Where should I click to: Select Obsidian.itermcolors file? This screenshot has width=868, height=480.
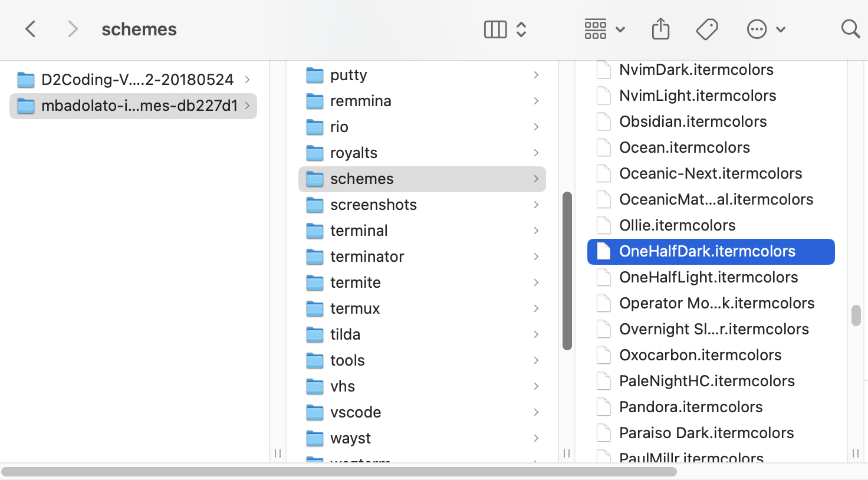coord(711,121)
